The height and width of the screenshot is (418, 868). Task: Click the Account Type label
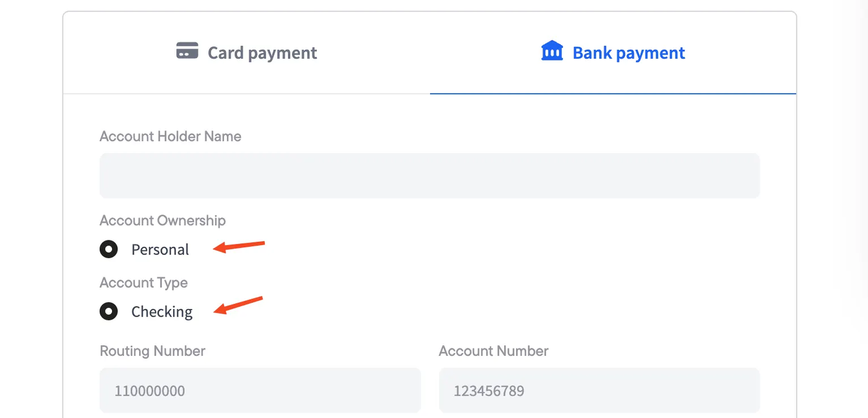click(144, 283)
